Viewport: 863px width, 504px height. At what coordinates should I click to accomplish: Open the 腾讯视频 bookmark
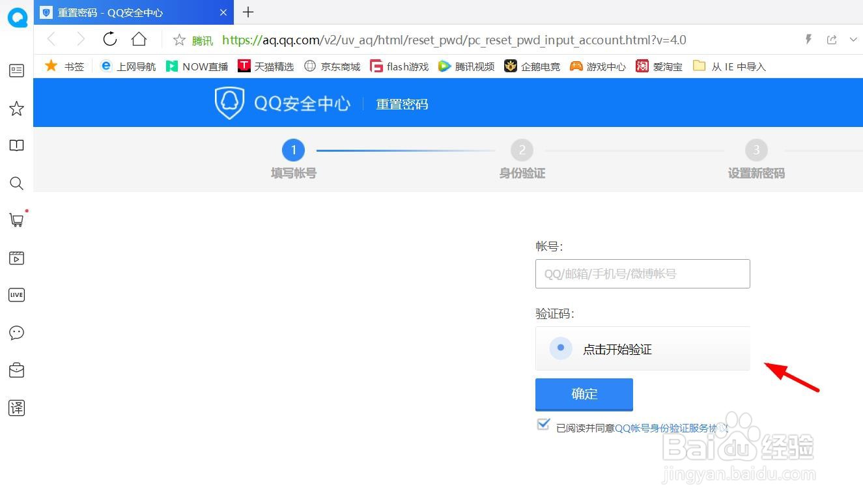(x=466, y=66)
